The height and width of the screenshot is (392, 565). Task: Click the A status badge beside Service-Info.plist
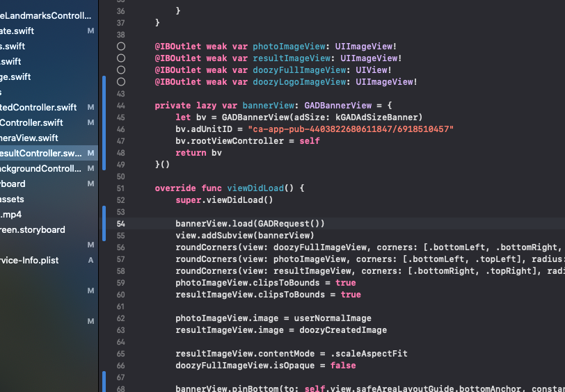click(90, 260)
